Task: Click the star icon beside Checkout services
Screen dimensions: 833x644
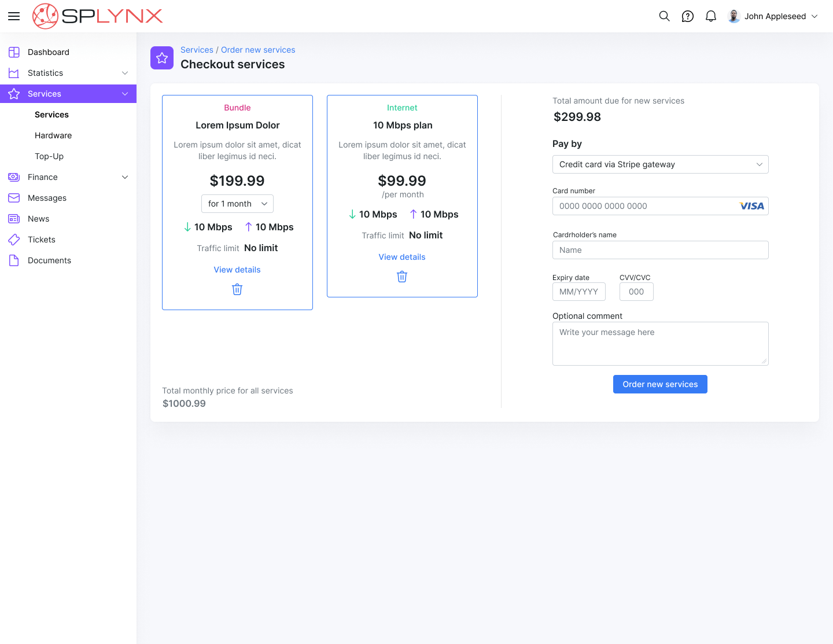Action: click(162, 58)
